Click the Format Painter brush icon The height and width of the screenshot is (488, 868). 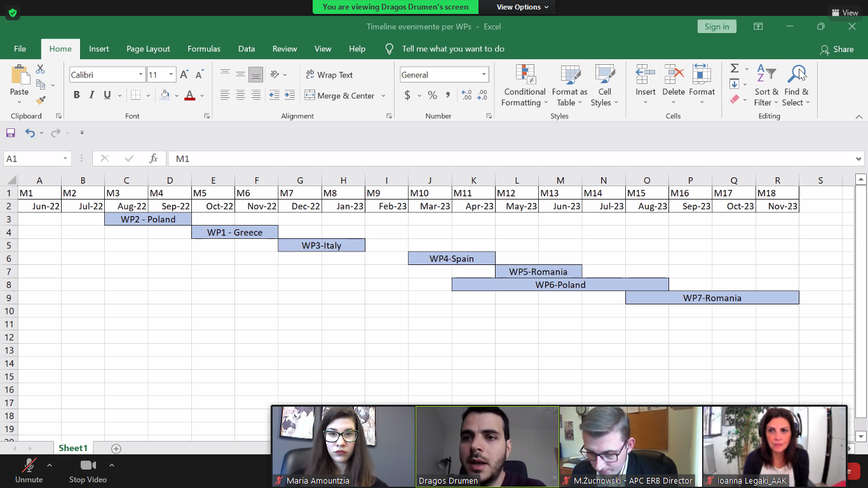click(41, 100)
